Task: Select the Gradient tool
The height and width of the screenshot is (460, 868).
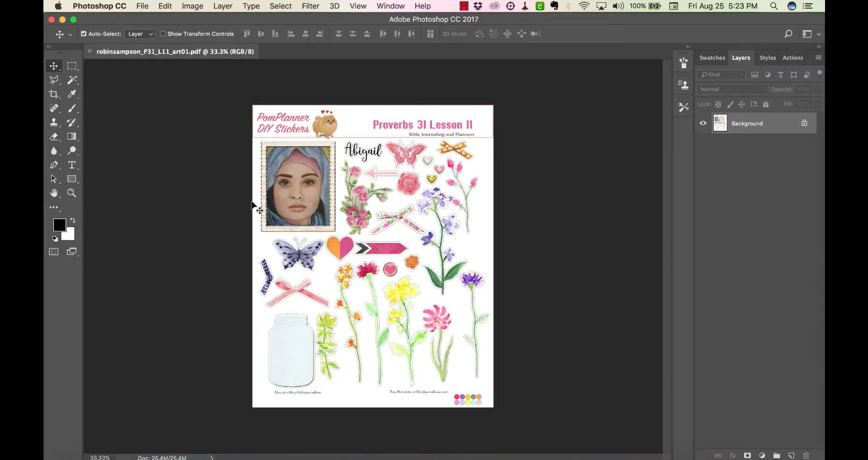Action: pos(72,137)
